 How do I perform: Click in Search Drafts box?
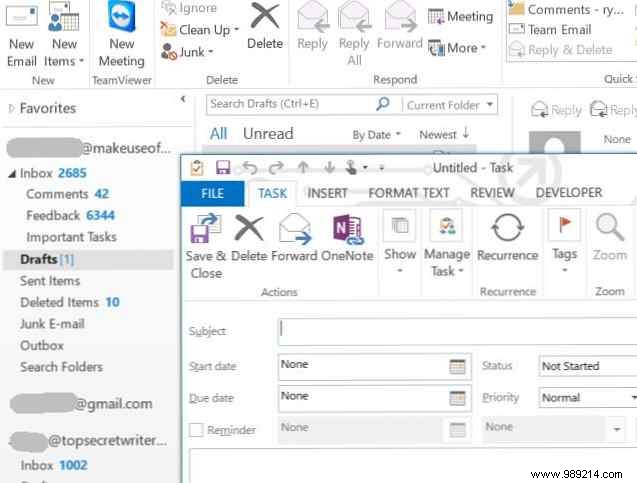click(x=290, y=104)
